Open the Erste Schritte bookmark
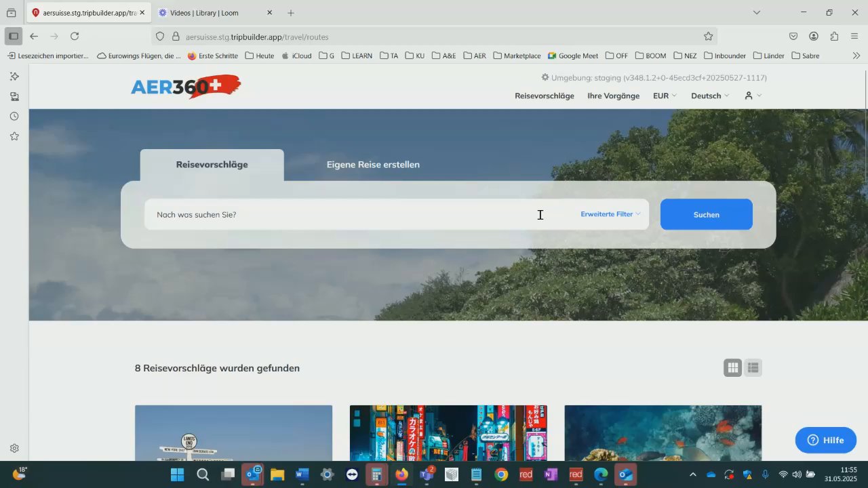 212,56
